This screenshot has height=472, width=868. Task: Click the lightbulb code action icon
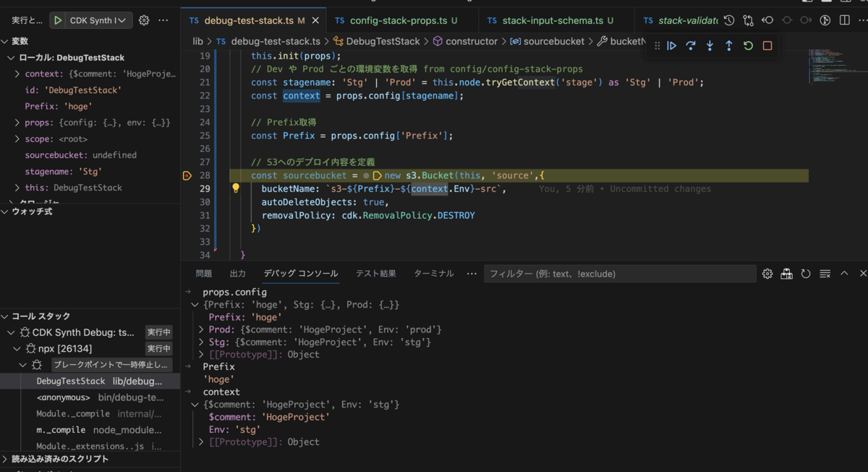click(235, 188)
